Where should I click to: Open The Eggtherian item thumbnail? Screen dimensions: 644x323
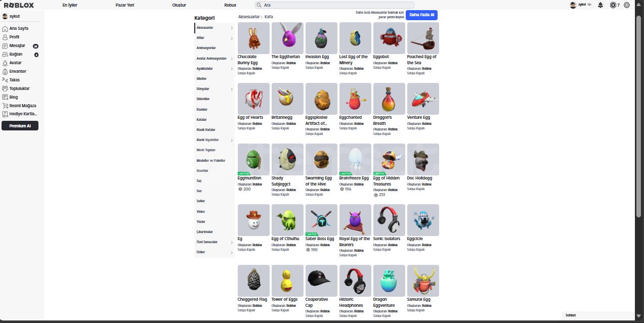287,38
